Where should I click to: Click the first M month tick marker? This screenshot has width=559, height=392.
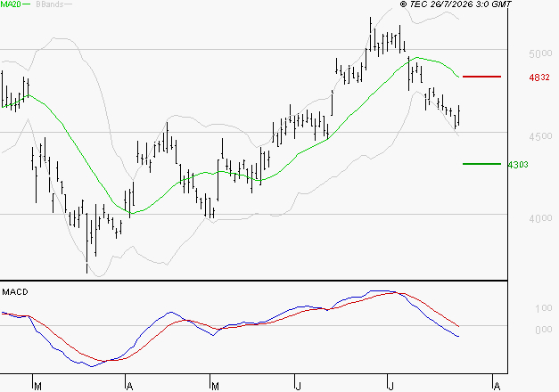click(37, 387)
